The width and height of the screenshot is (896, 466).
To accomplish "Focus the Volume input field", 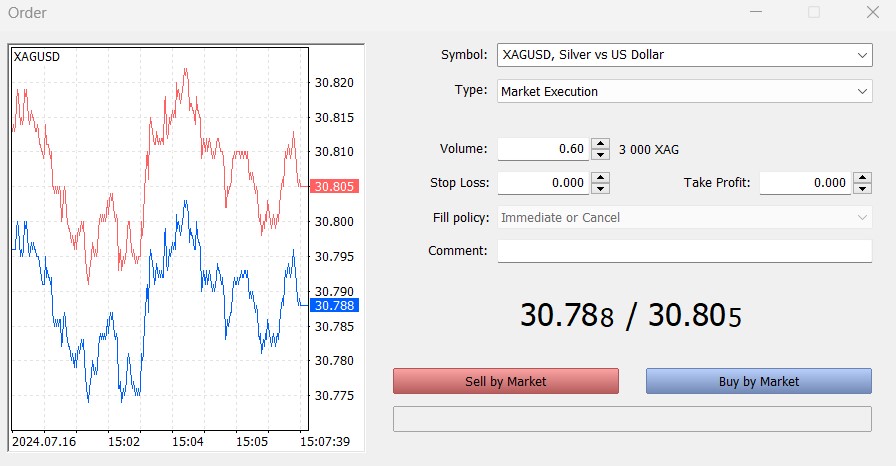I will click(542, 149).
